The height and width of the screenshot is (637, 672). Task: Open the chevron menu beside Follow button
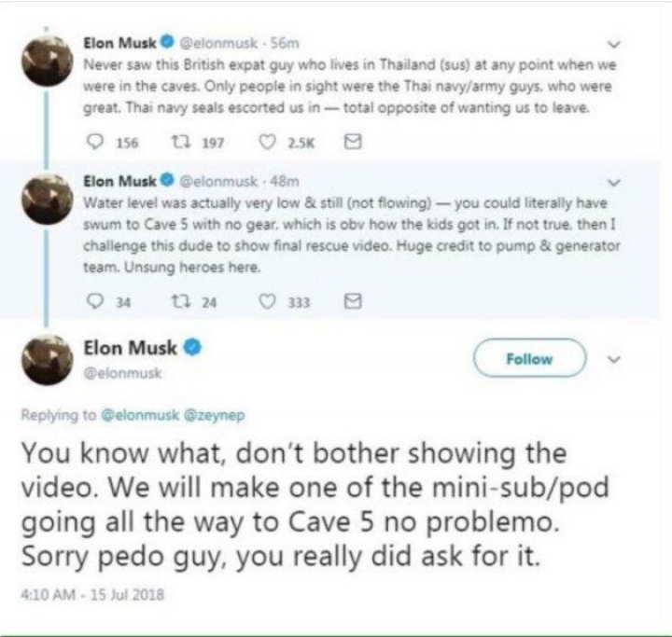(x=613, y=359)
